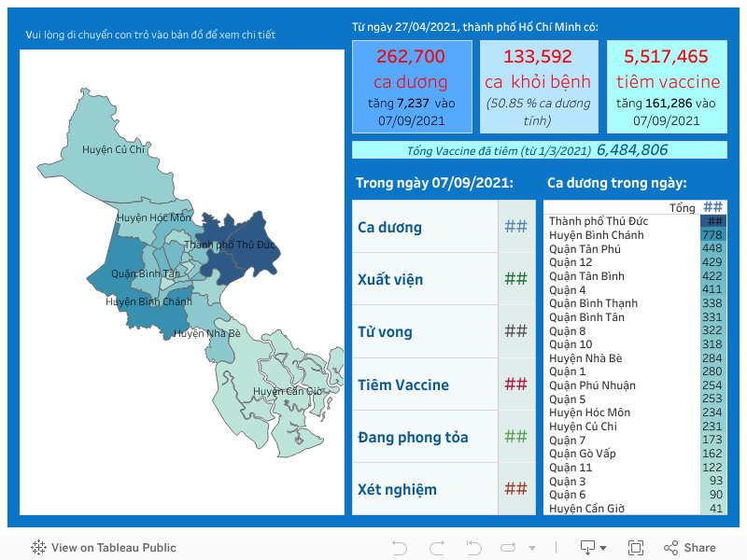Screen dimensions: 747x560
Task: Click the "Xét nghiệm" summary row label
Action: point(397,489)
